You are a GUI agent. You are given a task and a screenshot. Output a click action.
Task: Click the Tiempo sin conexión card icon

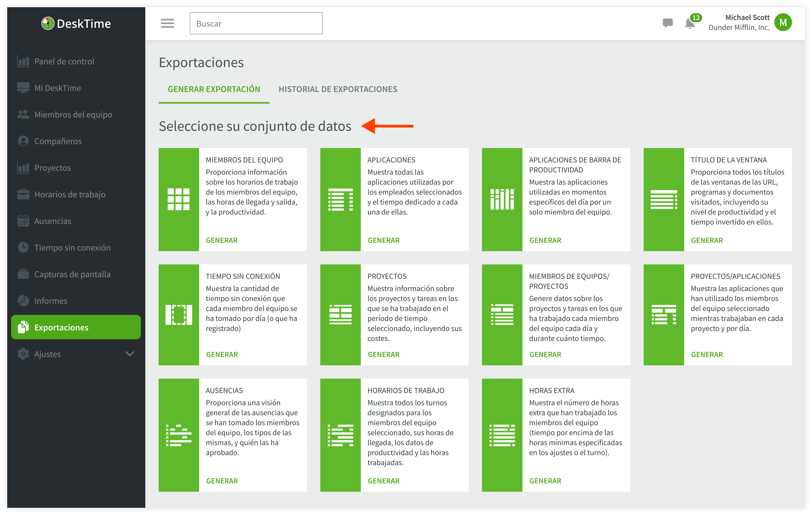(179, 315)
